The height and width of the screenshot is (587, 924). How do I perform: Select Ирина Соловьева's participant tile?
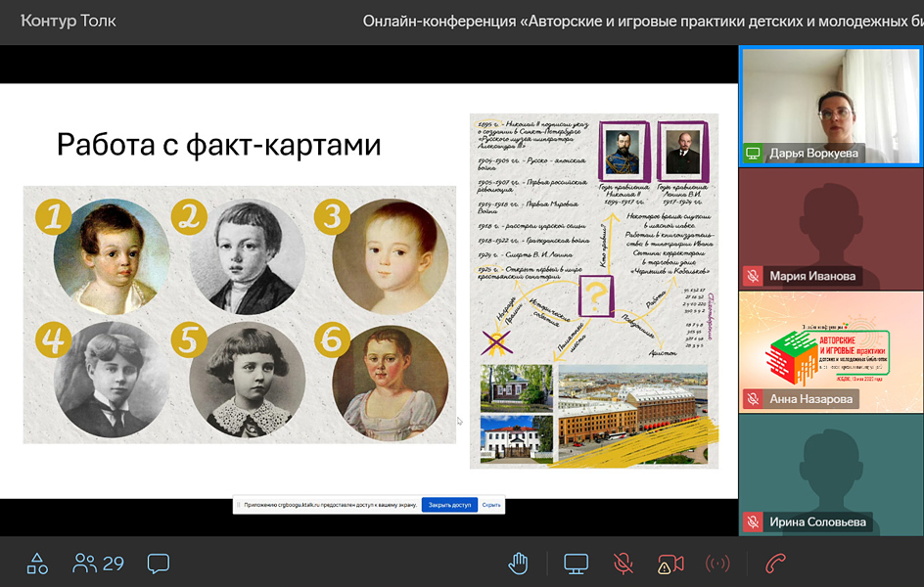(830, 474)
